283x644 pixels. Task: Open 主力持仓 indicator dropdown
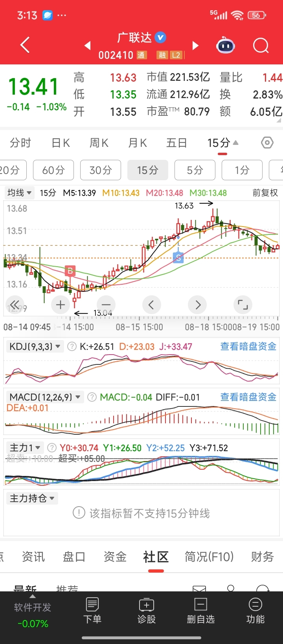[x=32, y=498]
